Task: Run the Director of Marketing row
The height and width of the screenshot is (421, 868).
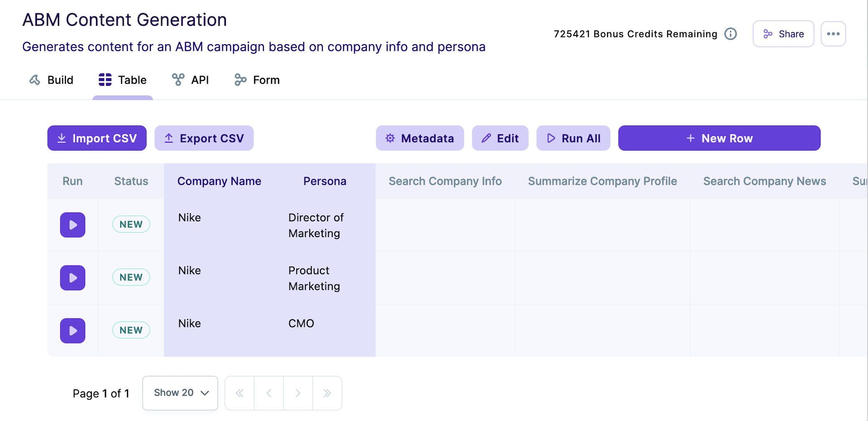Action: pyautogui.click(x=73, y=225)
